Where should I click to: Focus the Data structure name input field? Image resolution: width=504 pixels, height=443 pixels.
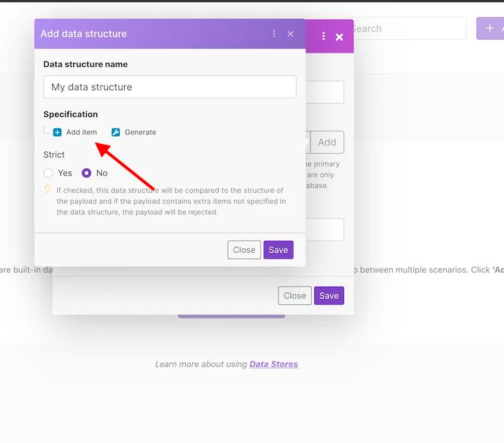pos(169,87)
